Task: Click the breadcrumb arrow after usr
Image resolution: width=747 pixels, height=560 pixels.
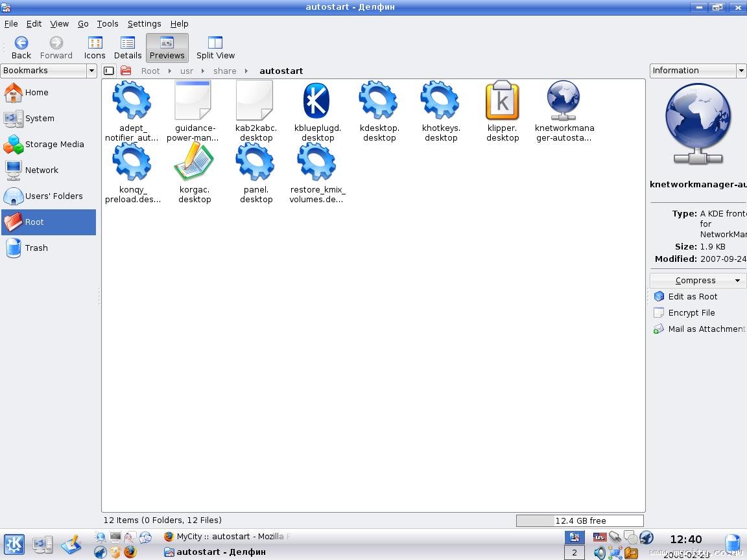Action: [x=203, y=71]
